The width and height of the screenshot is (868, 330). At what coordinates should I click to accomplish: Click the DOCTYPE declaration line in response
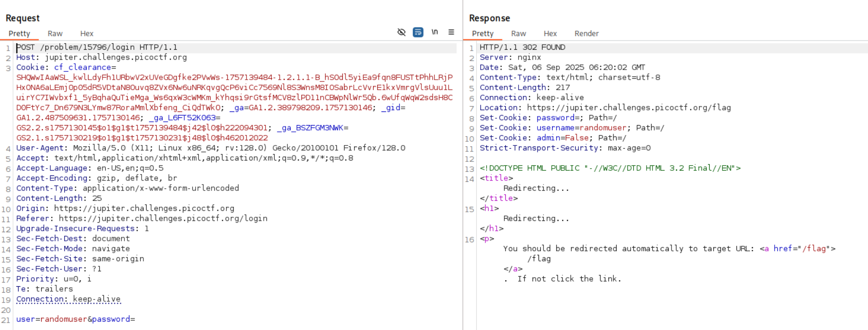tap(610, 168)
